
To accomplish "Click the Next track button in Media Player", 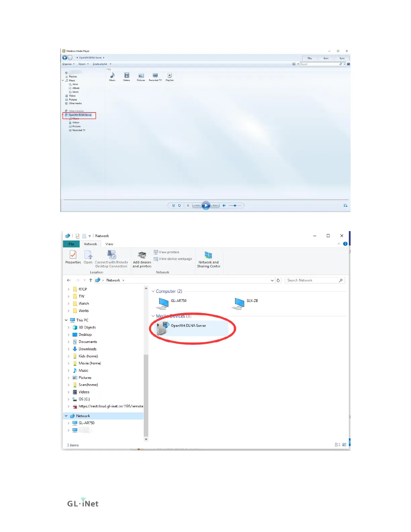I will (215, 205).
